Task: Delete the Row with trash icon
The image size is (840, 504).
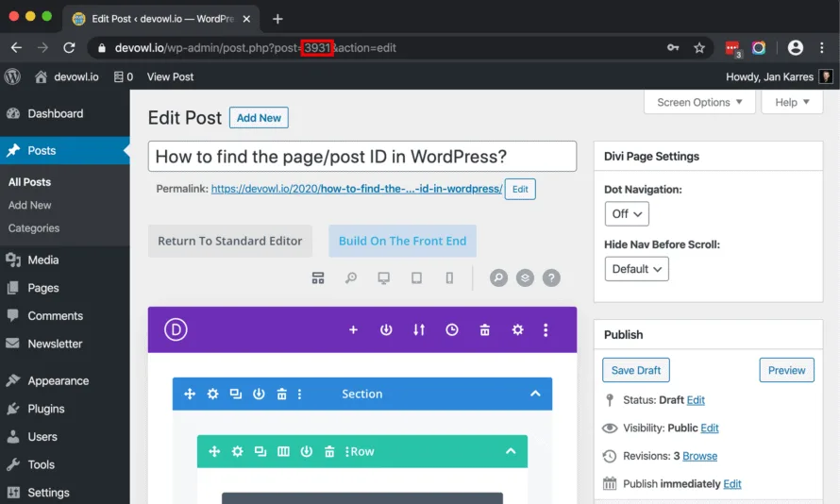Action: click(329, 451)
